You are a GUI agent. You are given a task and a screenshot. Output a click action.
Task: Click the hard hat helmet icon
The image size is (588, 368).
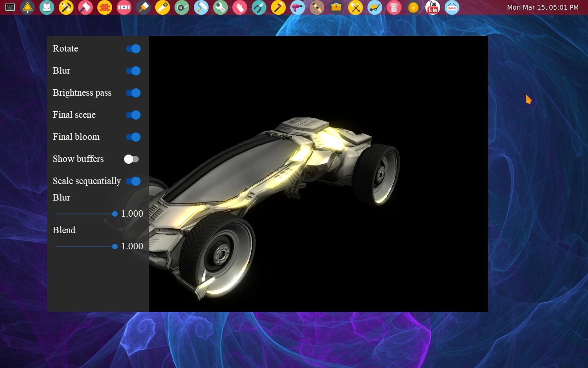coord(413,7)
